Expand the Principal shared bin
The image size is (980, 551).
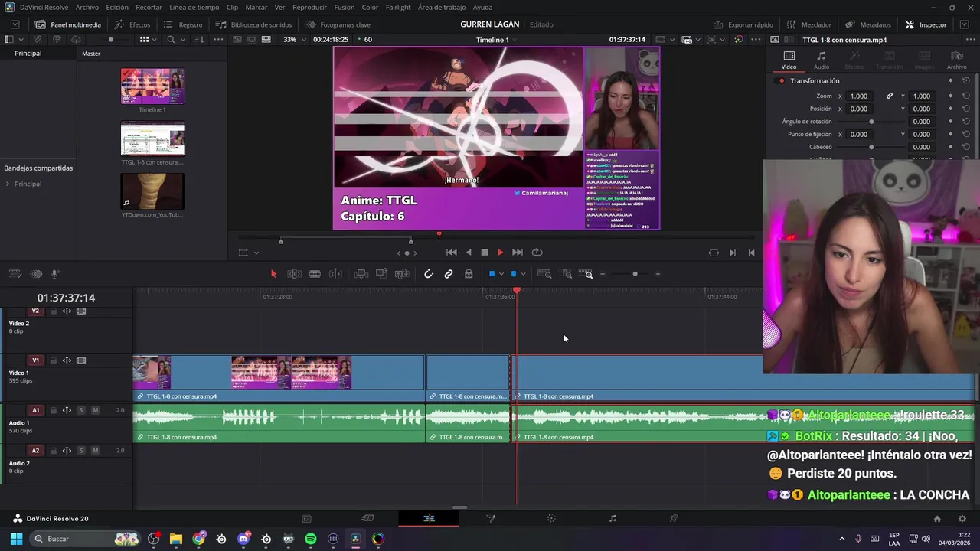tap(8, 184)
